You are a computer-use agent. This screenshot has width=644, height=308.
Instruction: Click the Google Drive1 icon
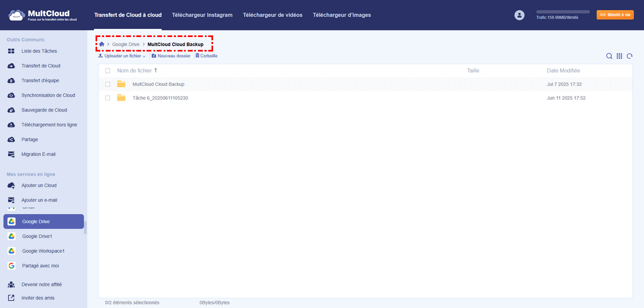tap(11, 236)
